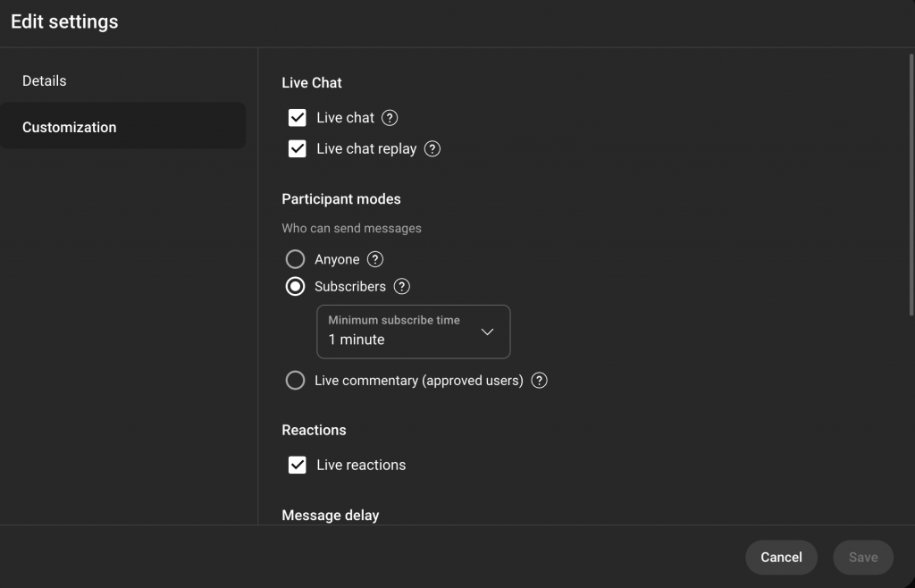The height and width of the screenshot is (588, 915).
Task: Select the Anyone radio button
Action: pyautogui.click(x=295, y=260)
